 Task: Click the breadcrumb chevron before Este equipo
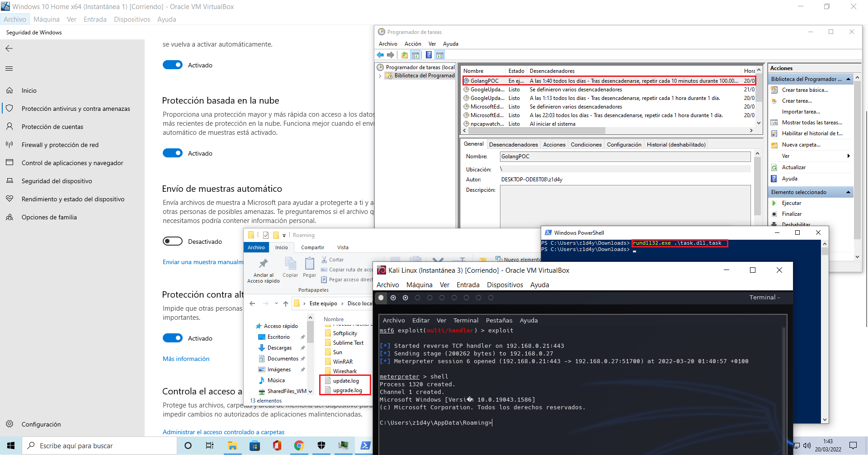click(x=304, y=303)
